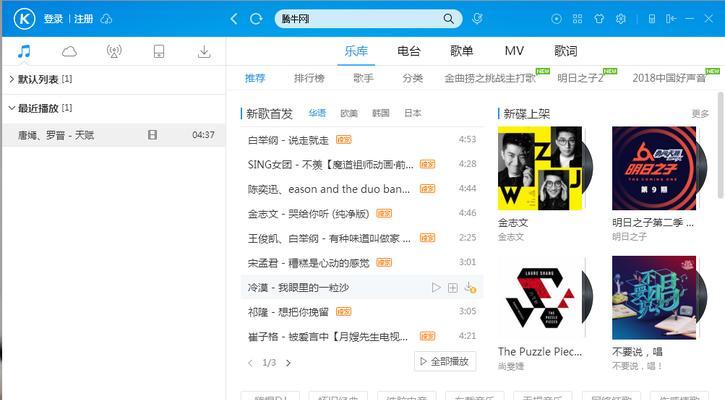Viewport: 725px width, 400px height.
Task: Open the skin (shirt) icon
Action: click(599, 19)
